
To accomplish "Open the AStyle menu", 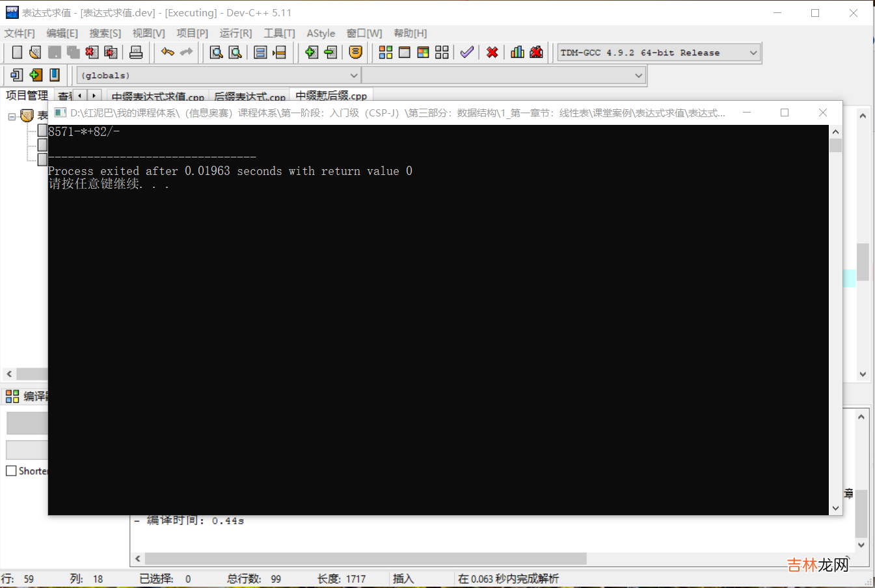I will pos(321,33).
